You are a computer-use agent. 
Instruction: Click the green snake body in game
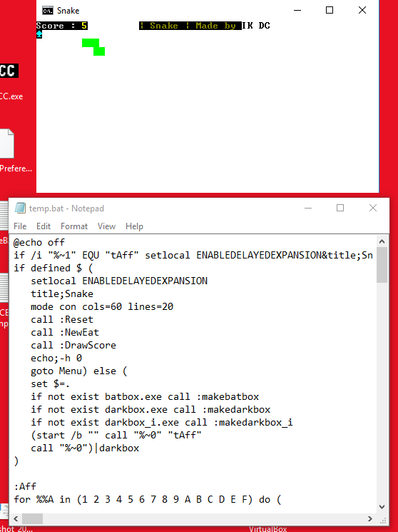(x=93, y=47)
